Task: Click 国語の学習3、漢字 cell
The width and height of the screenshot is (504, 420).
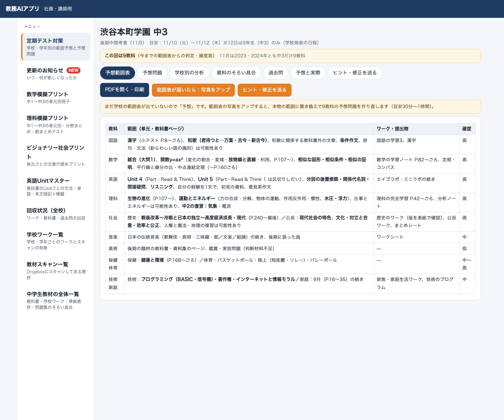Action: [416, 145]
